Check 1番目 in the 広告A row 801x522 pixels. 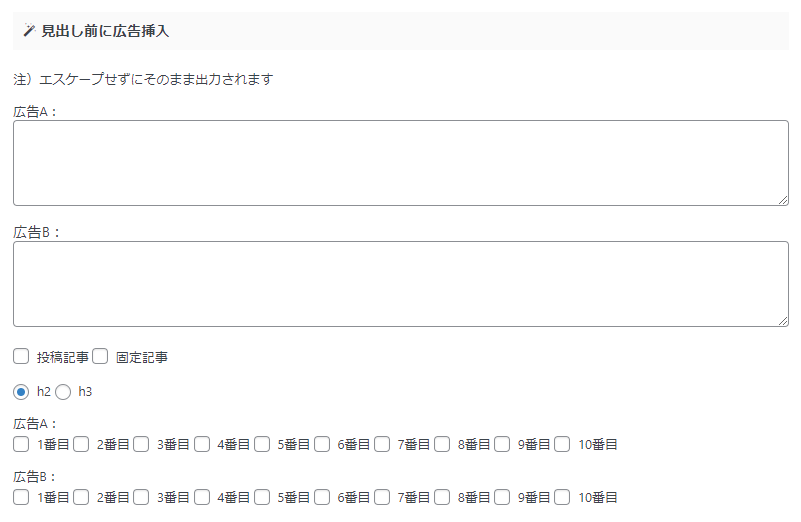21,444
